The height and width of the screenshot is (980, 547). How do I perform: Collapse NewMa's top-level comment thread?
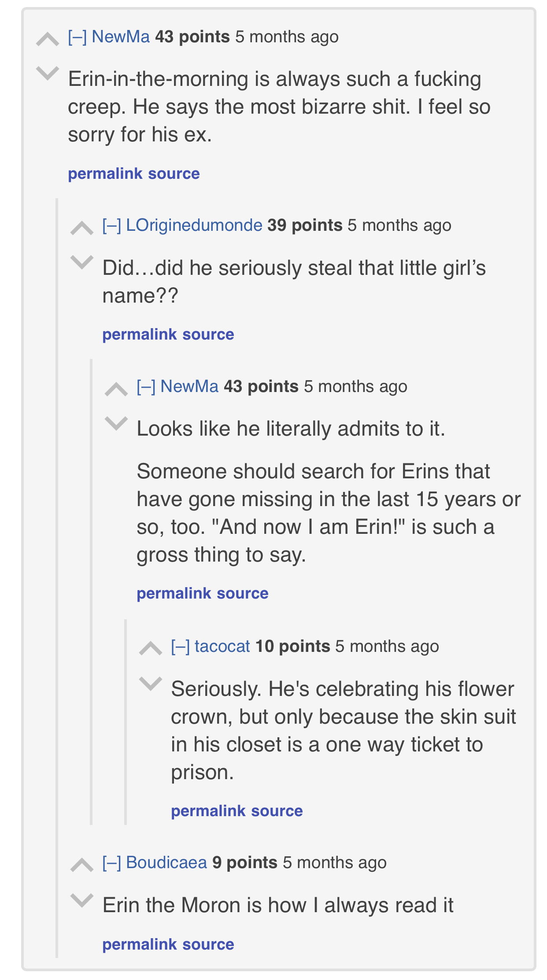click(x=77, y=37)
